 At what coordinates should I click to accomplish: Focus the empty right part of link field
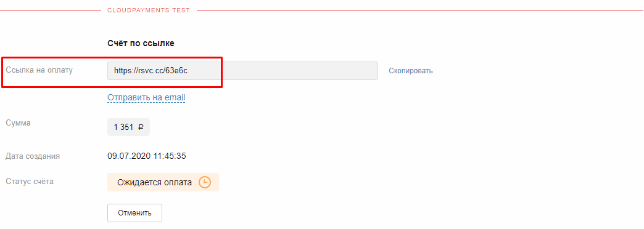(300, 71)
